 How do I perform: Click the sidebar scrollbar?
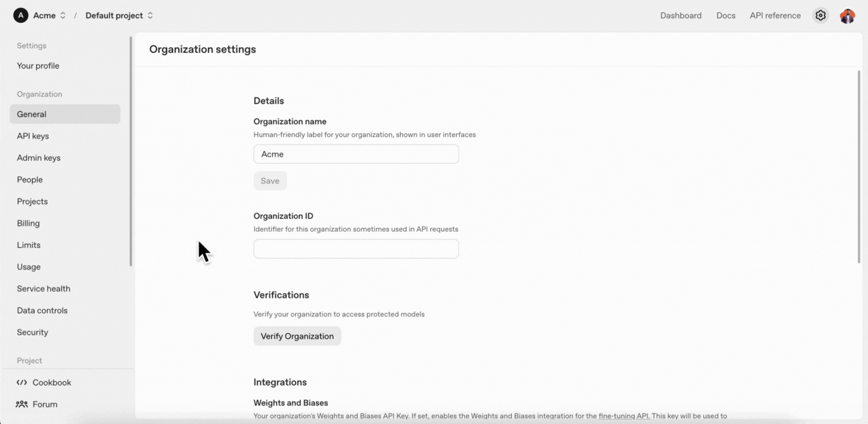coord(131,152)
